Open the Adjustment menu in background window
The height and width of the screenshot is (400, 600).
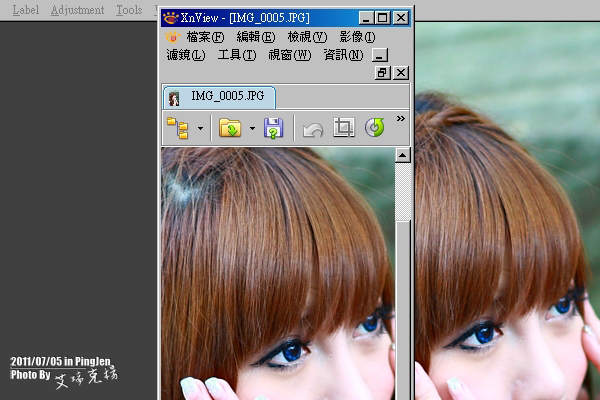click(77, 10)
